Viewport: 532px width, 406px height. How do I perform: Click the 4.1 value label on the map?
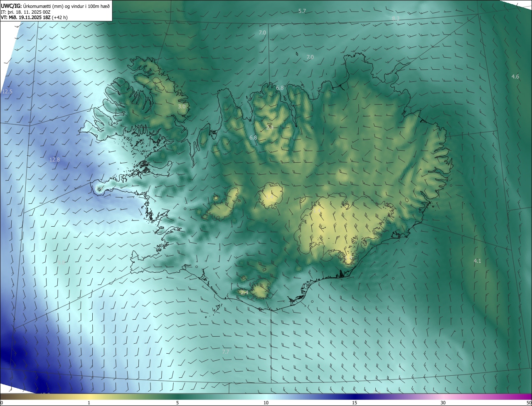[477, 261]
